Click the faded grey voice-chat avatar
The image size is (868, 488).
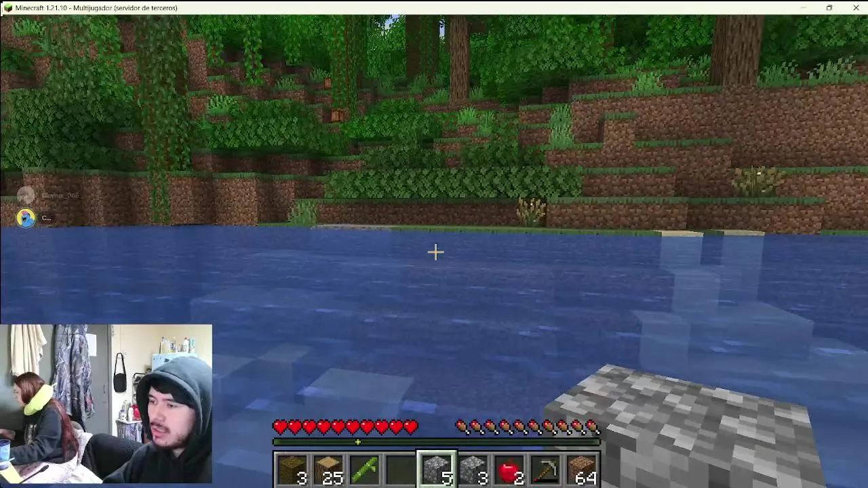pyautogui.click(x=26, y=196)
